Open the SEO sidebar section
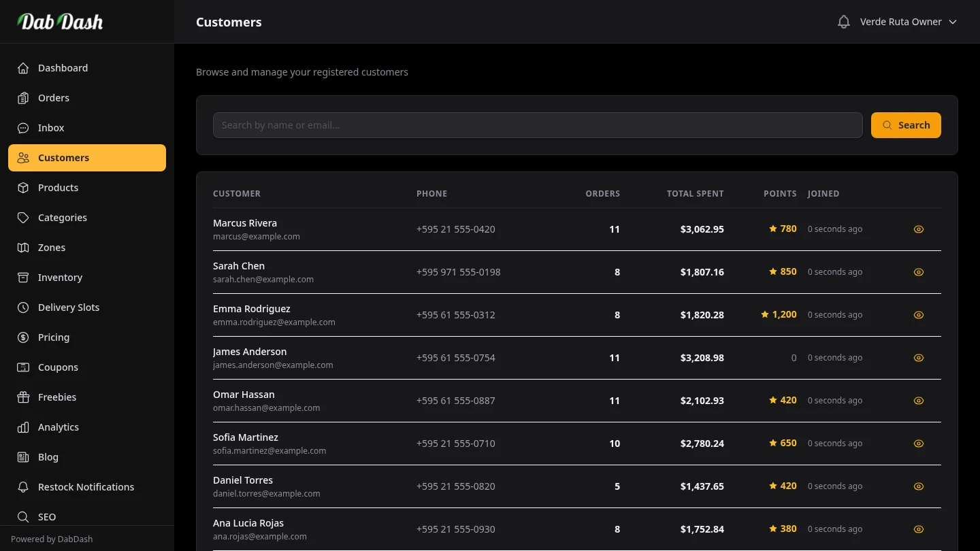Viewport: 980px width, 551px height. 46,516
